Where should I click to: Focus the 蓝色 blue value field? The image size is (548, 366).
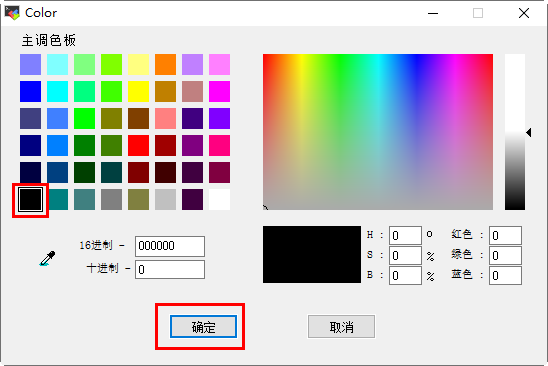point(505,275)
